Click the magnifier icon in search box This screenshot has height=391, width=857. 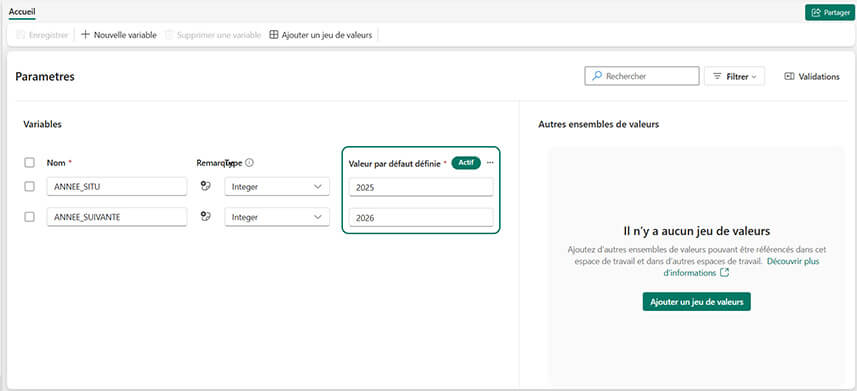[597, 76]
